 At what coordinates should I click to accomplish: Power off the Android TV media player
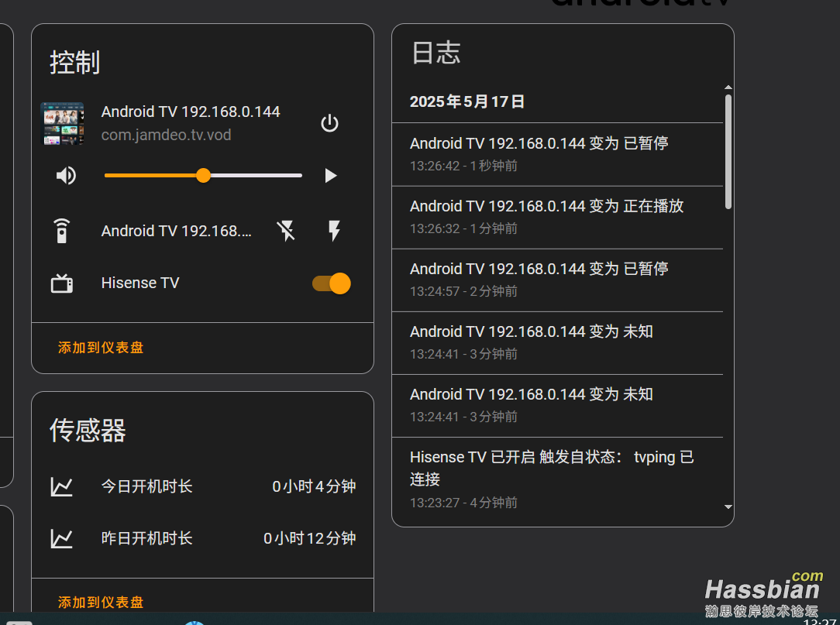(x=329, y=123)
